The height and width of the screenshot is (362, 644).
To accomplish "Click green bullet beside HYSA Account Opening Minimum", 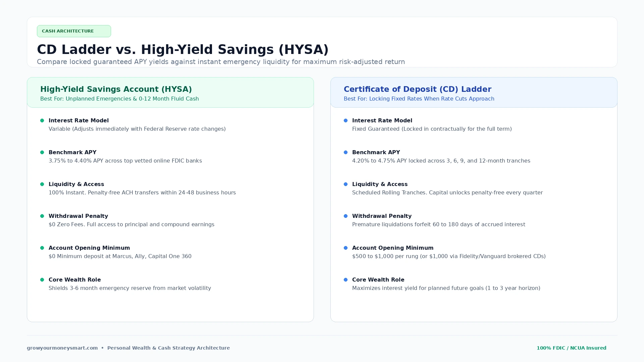I will pyautogui.click(x=42, y=248).
